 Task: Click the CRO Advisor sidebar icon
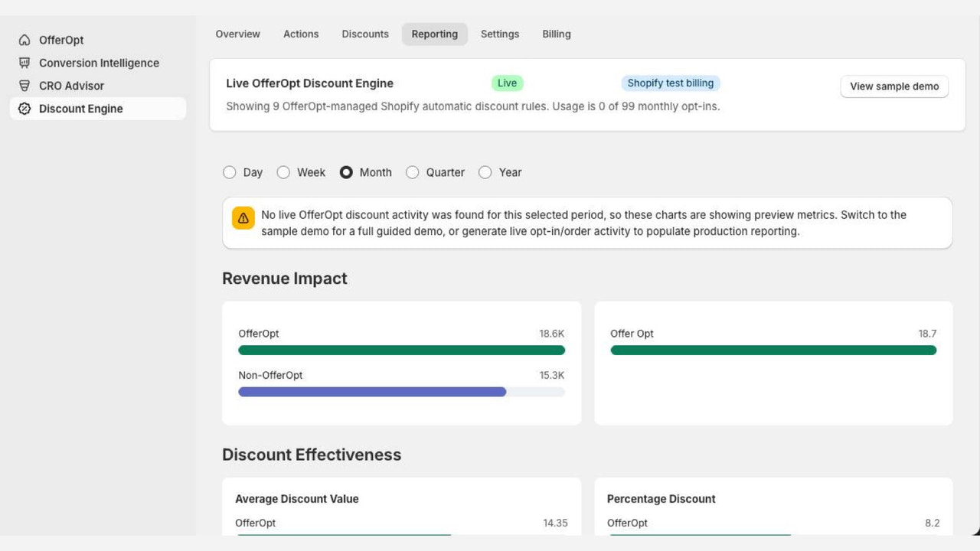click(24, 86)
